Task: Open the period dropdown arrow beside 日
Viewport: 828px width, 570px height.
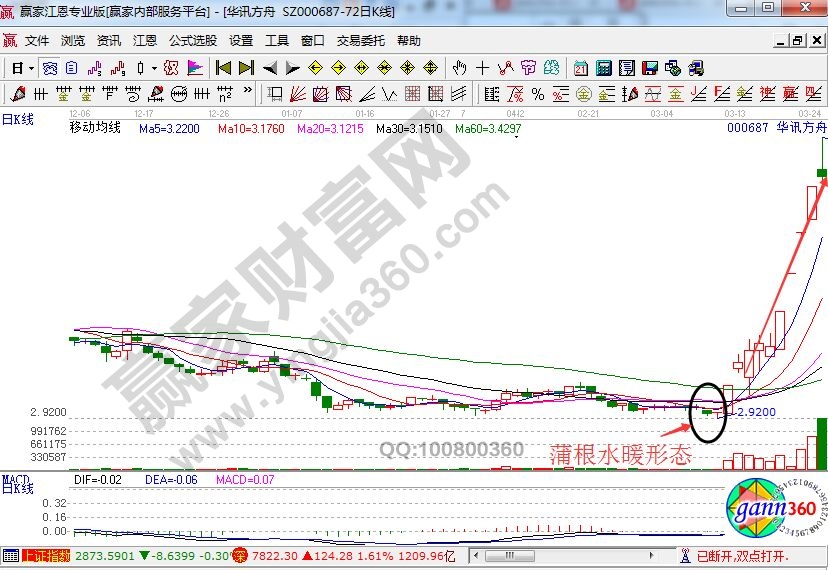Action: [31, 68]
